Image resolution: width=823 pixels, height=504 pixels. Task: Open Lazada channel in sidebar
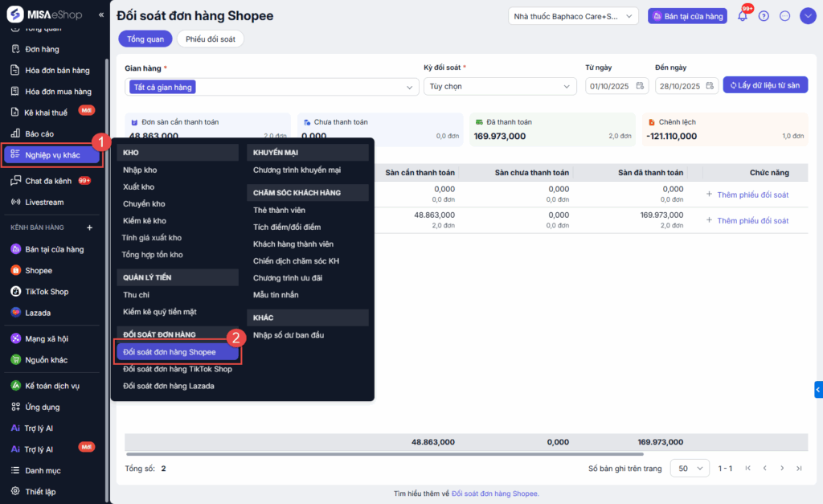click(38, 313)
